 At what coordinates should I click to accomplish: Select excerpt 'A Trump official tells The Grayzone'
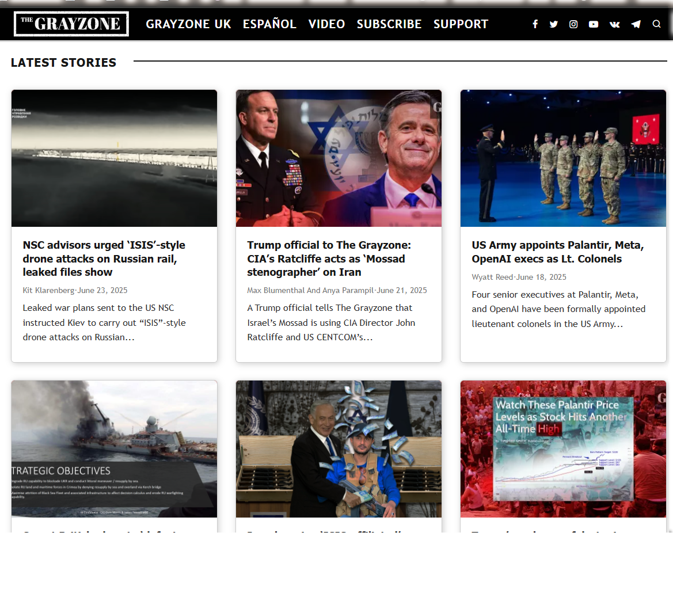tap(331, 322)
